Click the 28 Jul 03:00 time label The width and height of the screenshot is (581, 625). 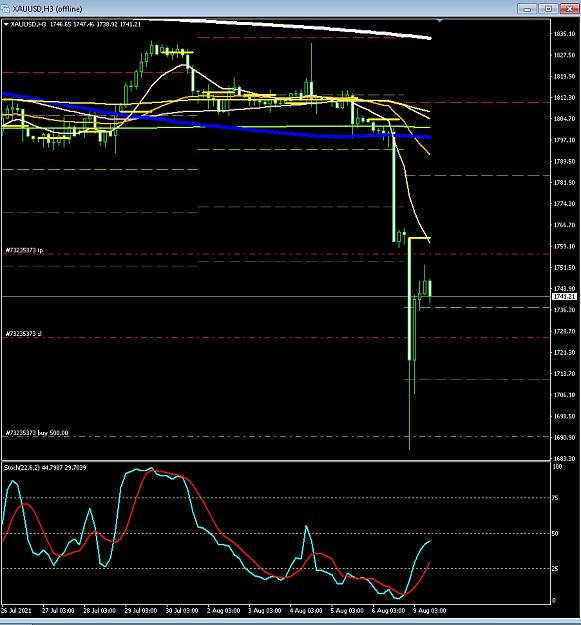tap(100, 611)
